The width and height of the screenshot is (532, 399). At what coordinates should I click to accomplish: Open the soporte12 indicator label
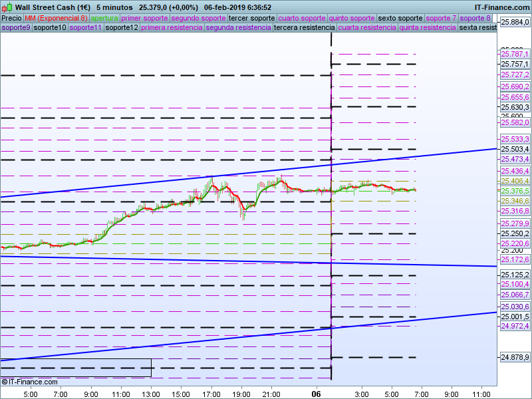[122, 27]
